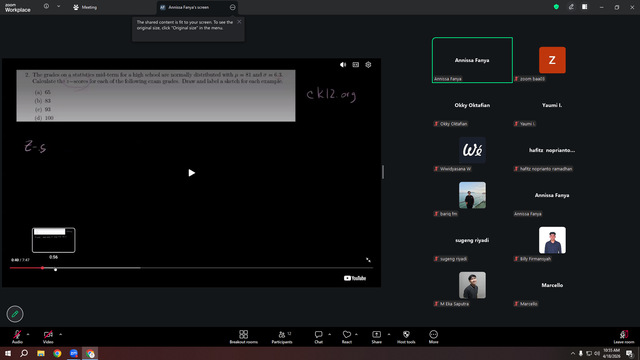The image size is (640, 360).
Task: Expand dropdown chevron next to info icon
Action: tap(58, 6)
